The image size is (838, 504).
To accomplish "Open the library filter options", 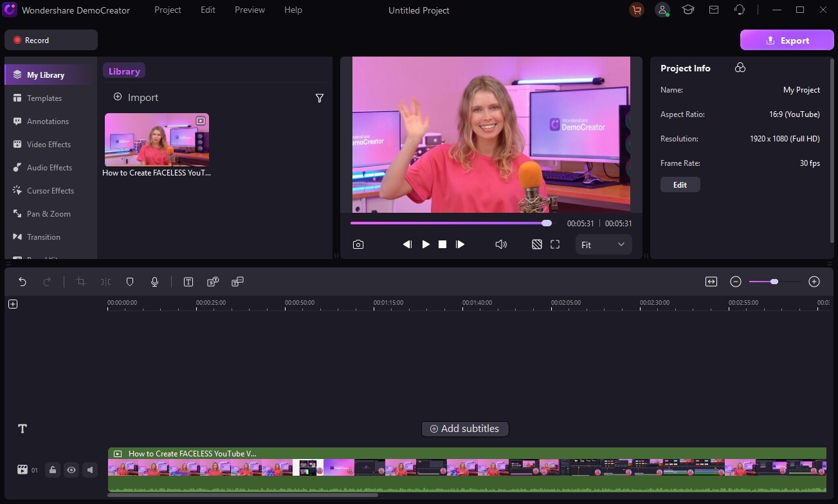I will pyautogui.click(x=320, y=98).
